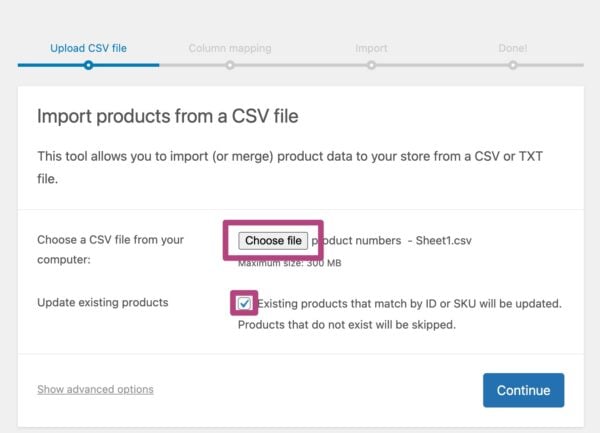Viewport: 600px width, 433px height.
Task: Click the "Maximum size: 300 MB" note
Action: point(289,264)
